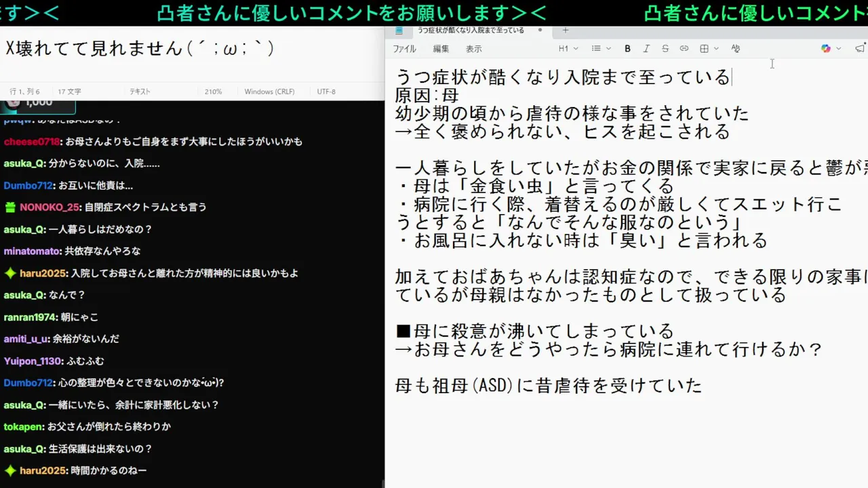
Task: Click username cheese0718 in chat
Action: (32, 142)
